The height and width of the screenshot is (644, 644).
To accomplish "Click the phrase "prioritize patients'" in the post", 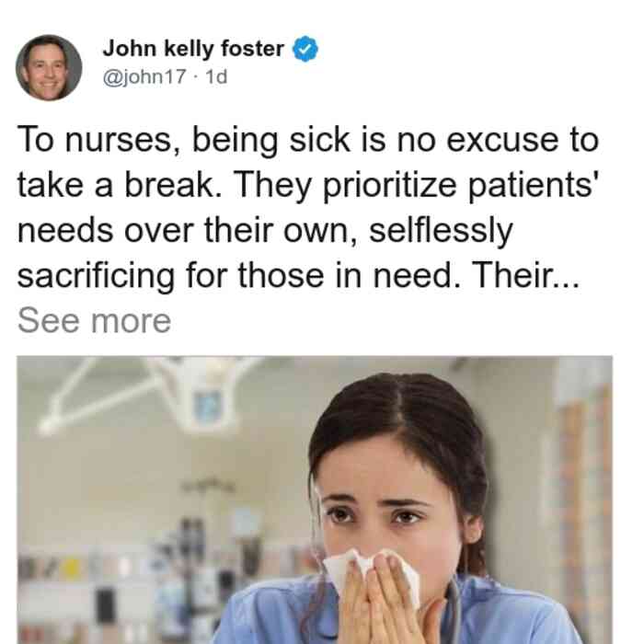I will (459, 186).
